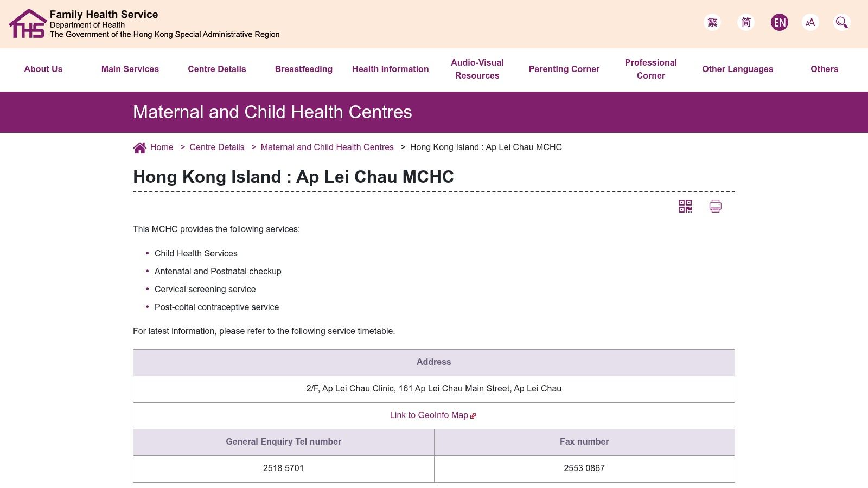Image resolution: width=868 pixels, height=488 pixels.
Task: Open the Professional Corner menu
Action: 651,69
